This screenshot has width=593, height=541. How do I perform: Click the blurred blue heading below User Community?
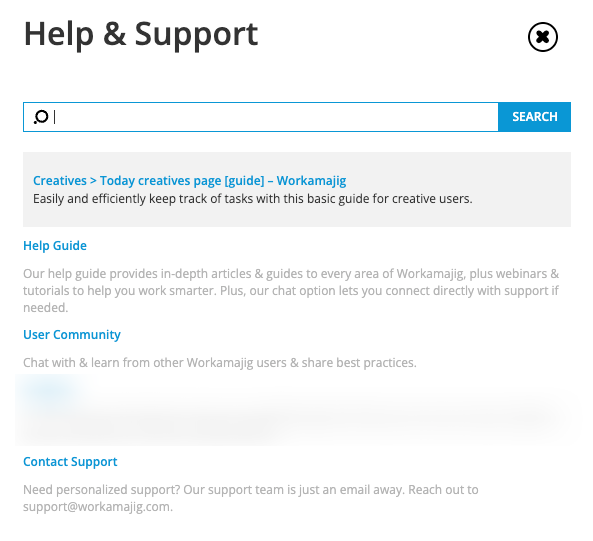(47, 389)
